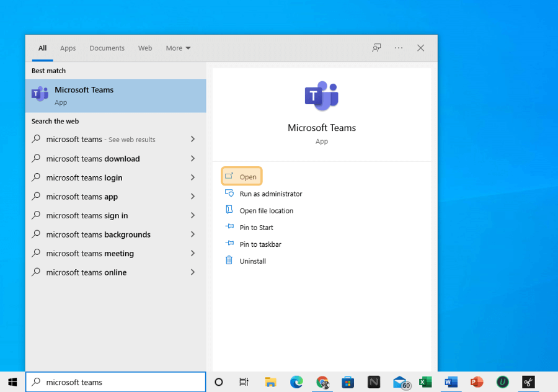Image resolution: width=558 pixels, height=392 pixels.
Task: Expand arrow for 'microsoft teams download'
Action: [x=193, y=158]
